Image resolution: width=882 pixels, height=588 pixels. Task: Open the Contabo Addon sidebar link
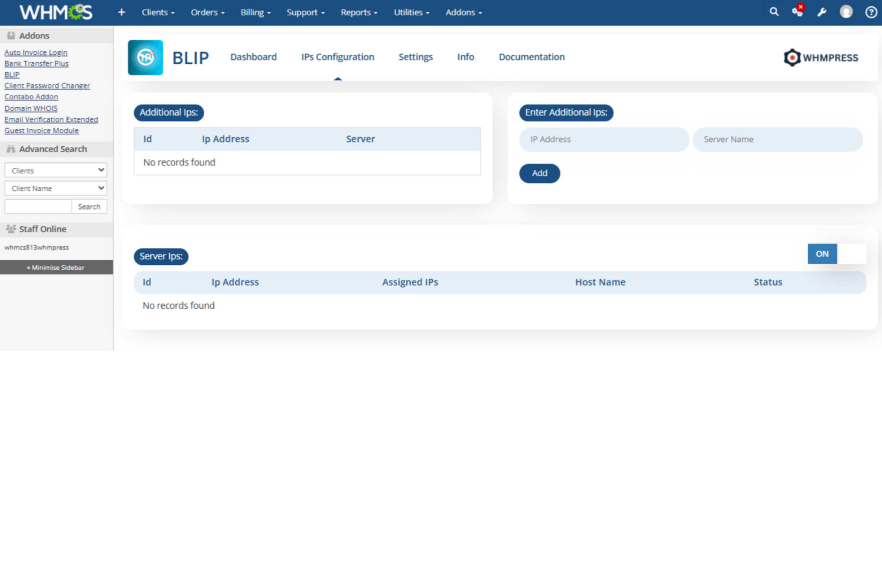(x=31, y=97)
